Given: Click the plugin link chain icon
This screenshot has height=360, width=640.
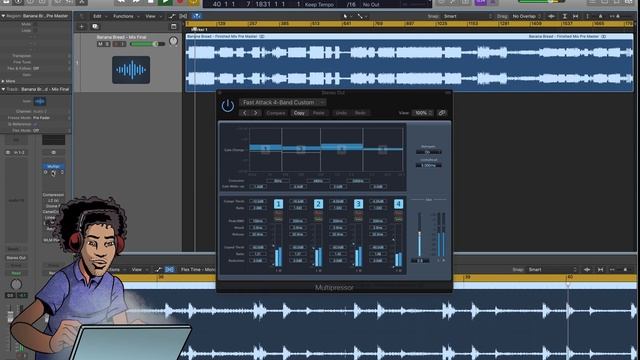Looking at the screenshot, I should tap(442, 113).
